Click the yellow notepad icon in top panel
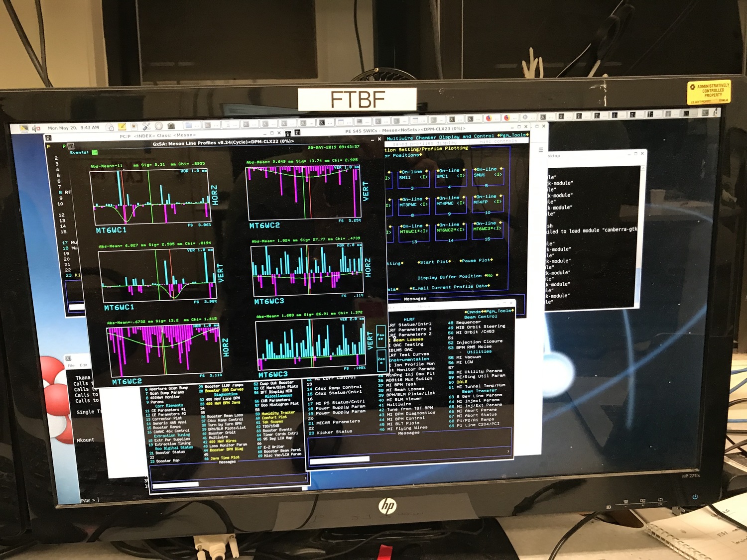747x560 pixels. click(x=122, y=127)
